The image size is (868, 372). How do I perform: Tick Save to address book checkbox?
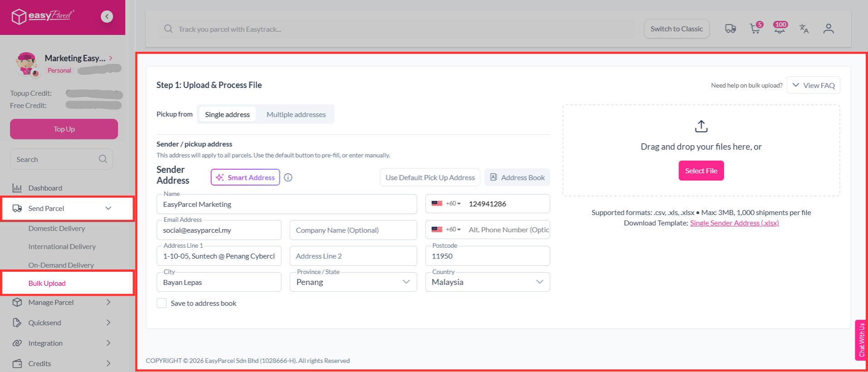tap(162, 303)
